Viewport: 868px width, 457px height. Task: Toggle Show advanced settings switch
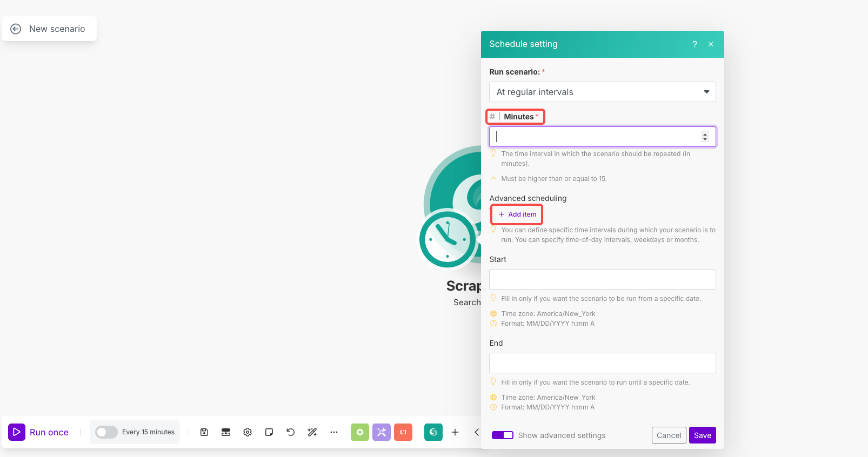[x=503, y=435]
